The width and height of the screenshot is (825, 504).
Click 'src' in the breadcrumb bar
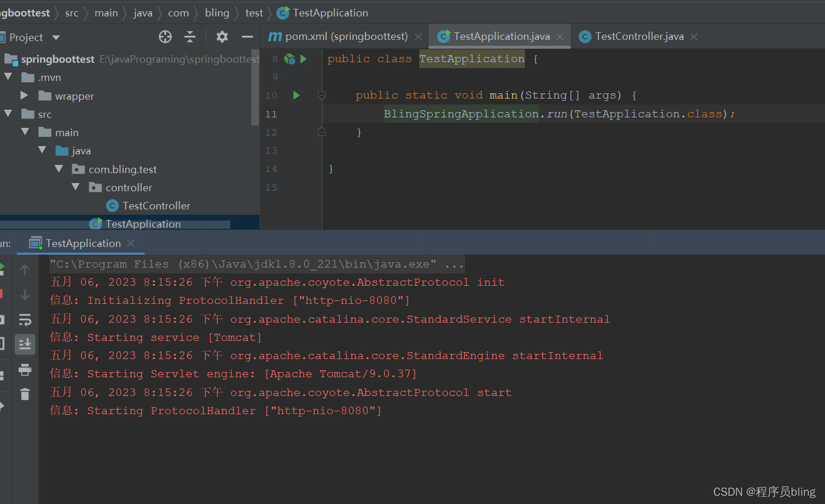(72, 13)
